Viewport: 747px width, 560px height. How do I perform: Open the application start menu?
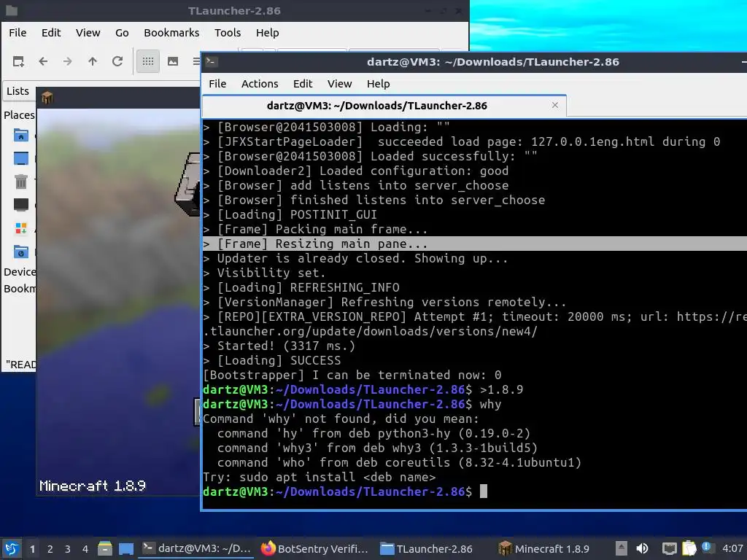pyautogui.click(x=12, y=548)
